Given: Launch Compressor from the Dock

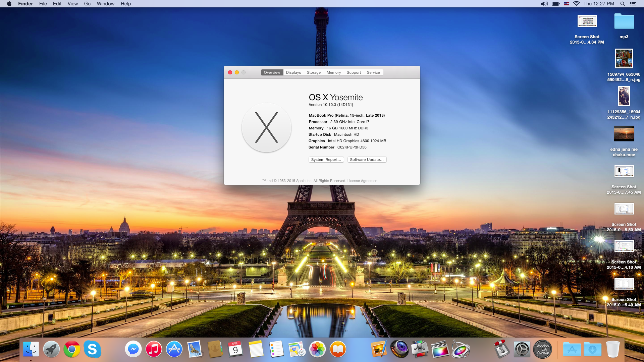Looking at the screenshot, I should coord(420,349).
